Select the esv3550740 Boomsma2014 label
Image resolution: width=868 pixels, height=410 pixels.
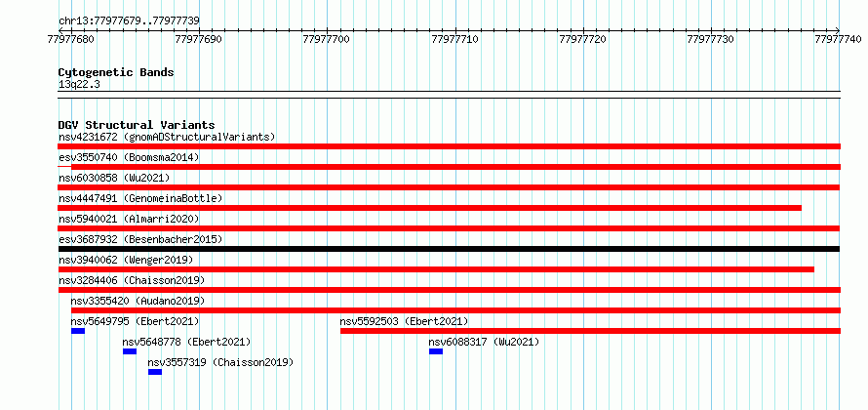tap(129, 157)
